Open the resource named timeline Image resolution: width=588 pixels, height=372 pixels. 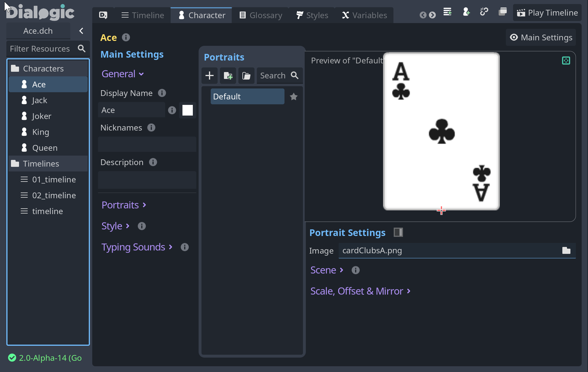[48, 211]
